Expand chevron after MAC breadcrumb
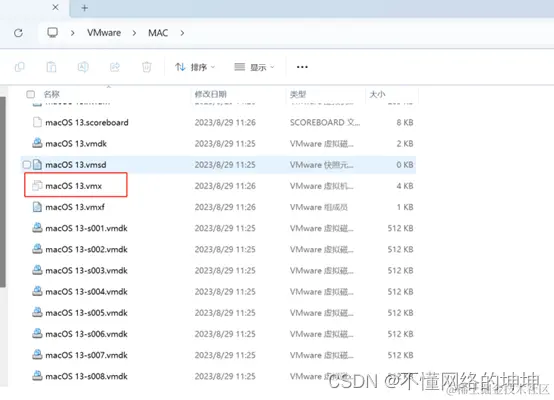The width and height of the screenshot is (554, 400). click(x=182, y=33)
